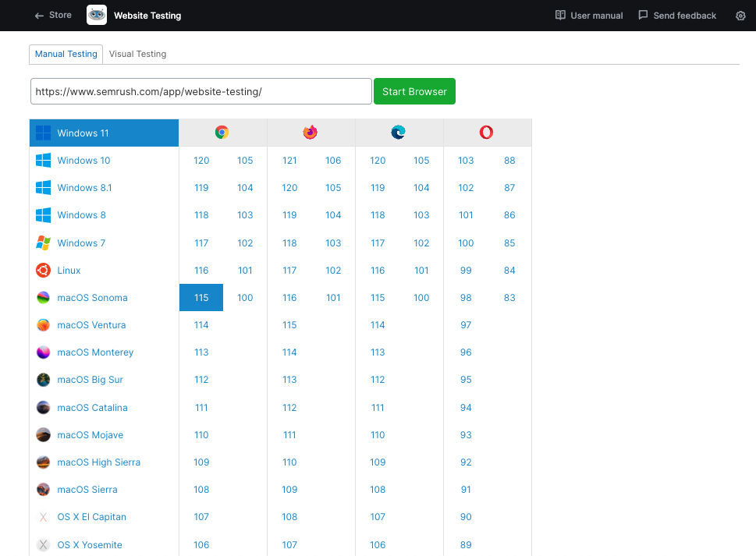Image resolution: width=756 pixels, height=556 pixels.
Task: Open the User manual
Action: pos(588,15)
